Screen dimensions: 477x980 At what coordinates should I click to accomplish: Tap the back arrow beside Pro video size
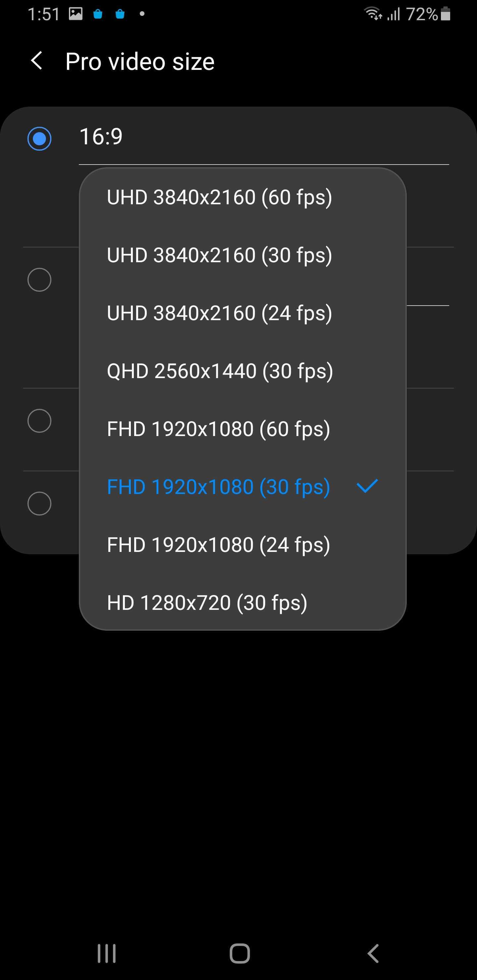coord(36,61)
